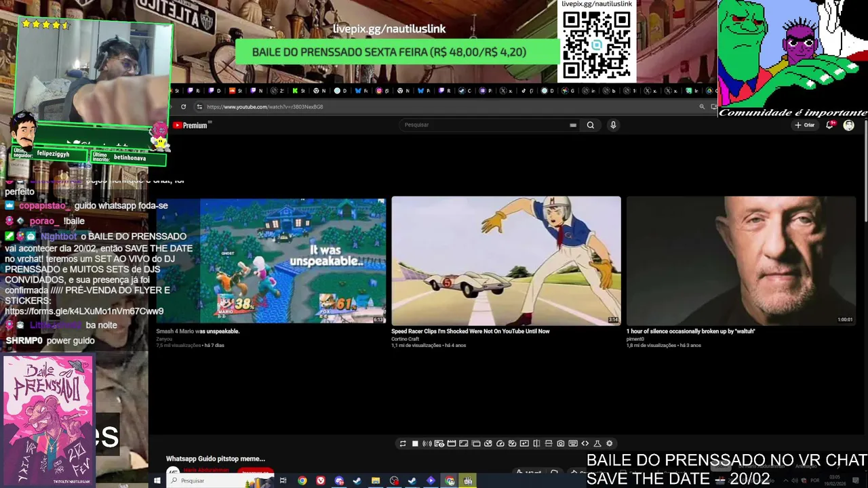Open the Zanyou channel link
Screen dimensions: 868x488
pos(164,339)
